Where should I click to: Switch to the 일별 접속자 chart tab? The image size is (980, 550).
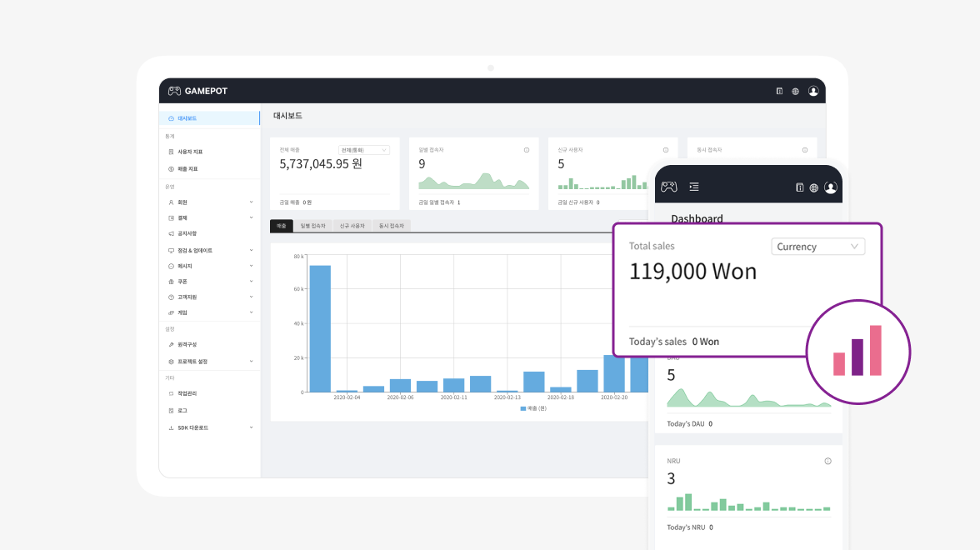(x=313, y=226)
